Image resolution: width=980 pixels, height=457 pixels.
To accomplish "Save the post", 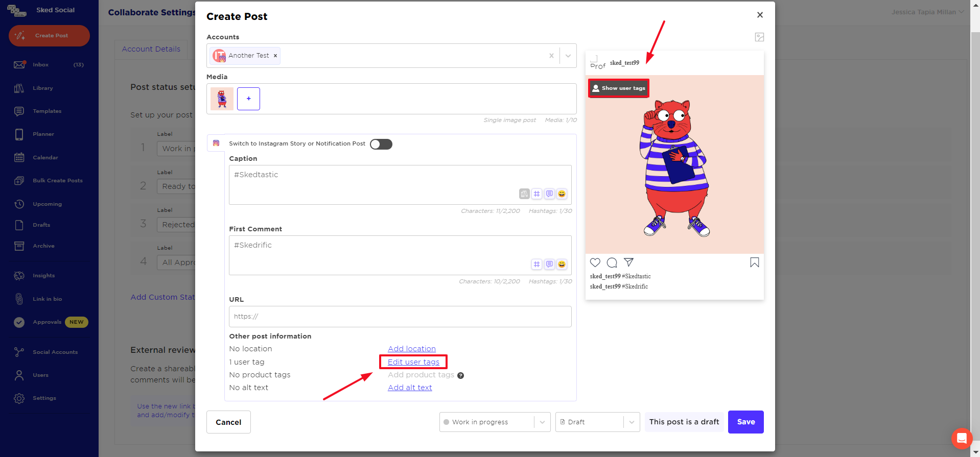I will point(745,422).
